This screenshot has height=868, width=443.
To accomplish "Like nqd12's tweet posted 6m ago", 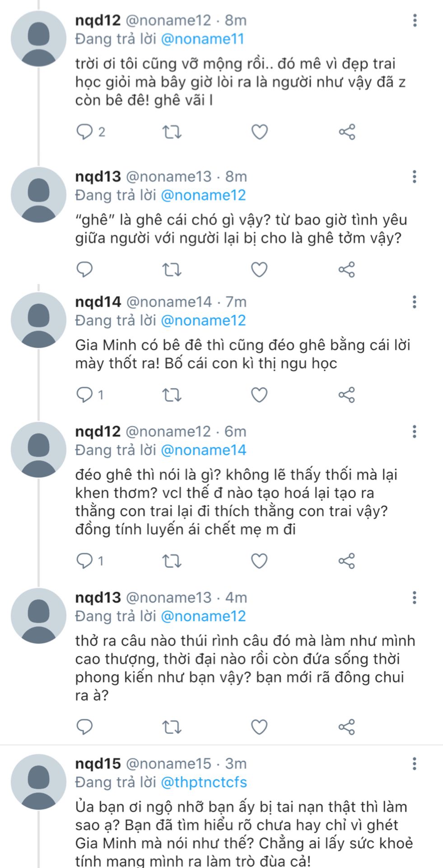I will pyautogui.click(x=259, y=561).
